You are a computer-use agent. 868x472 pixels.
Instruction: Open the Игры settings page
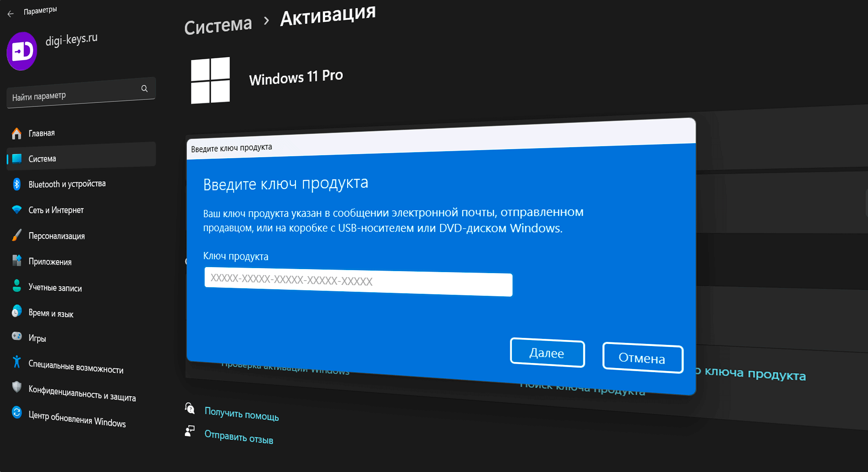click(x=36, y=338)
